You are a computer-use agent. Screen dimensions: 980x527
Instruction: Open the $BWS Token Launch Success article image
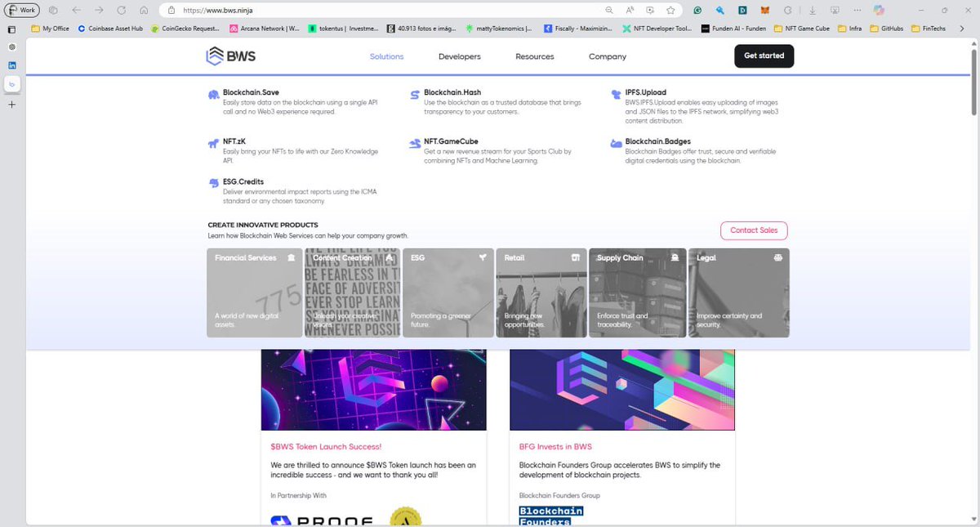(x=374, y=390)
